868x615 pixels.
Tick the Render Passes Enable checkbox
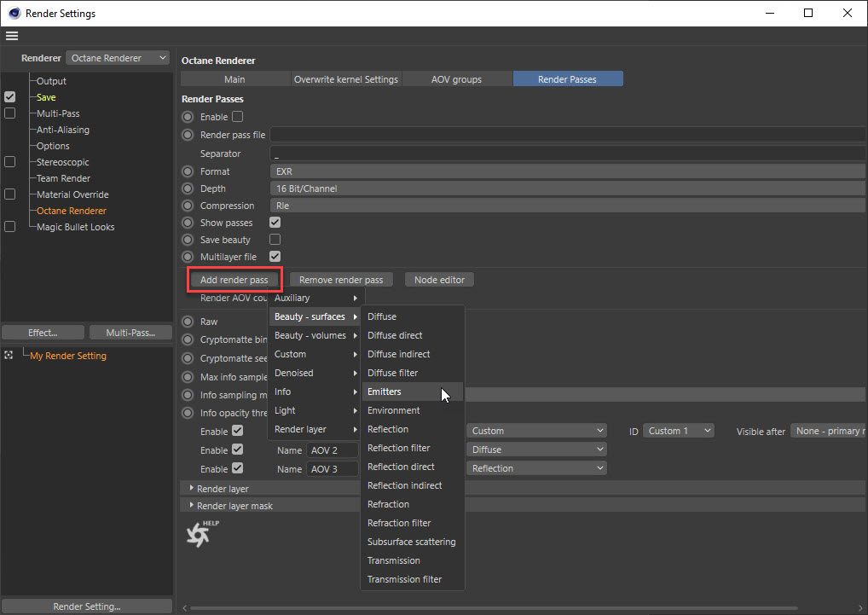point(238,117)
